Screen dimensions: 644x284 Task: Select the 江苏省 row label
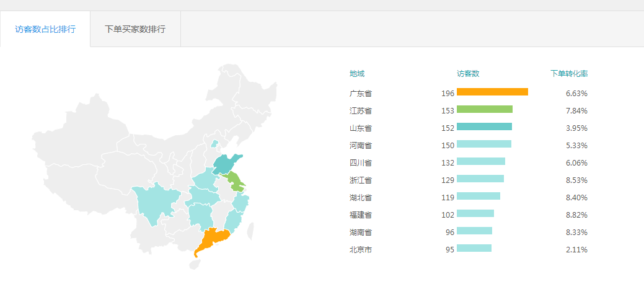[361, 110]
